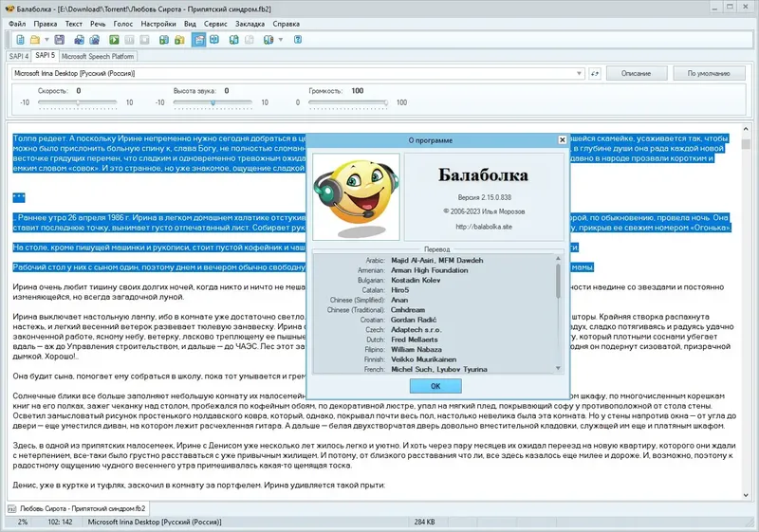This screenshot has height=532, width=759.
Task: Click Split and Convert to Audio icon
Action: [95, 40]
